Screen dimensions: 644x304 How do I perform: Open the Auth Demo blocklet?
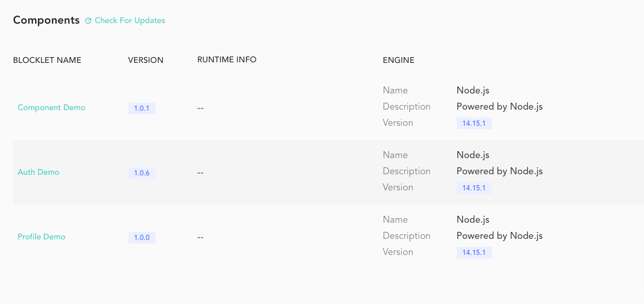(39, 172)
